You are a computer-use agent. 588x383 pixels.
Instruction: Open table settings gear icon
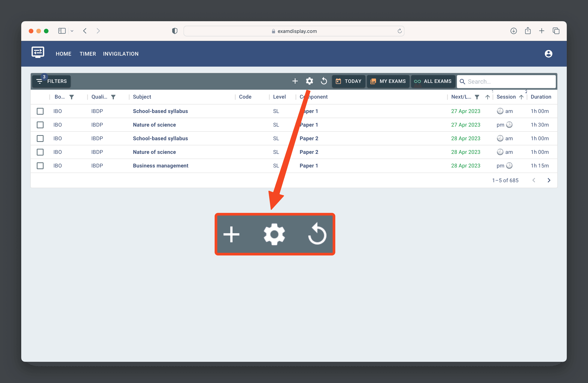click(309, 81)
